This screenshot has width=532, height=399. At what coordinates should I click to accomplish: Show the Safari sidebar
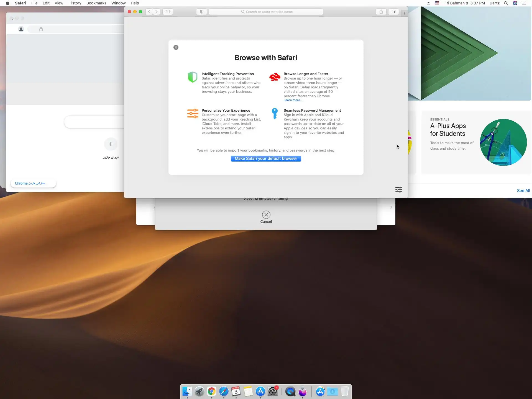click(168, 12)
